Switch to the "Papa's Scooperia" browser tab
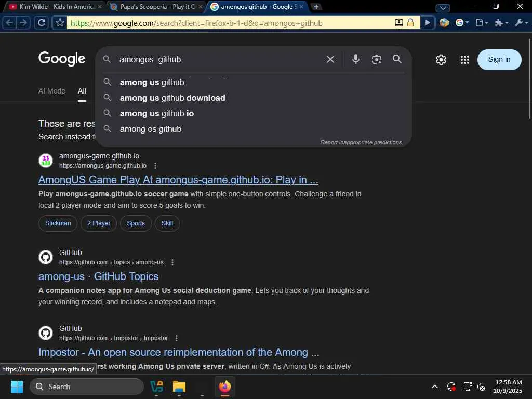The image size is (532, 399). click(x=156, y=6)
